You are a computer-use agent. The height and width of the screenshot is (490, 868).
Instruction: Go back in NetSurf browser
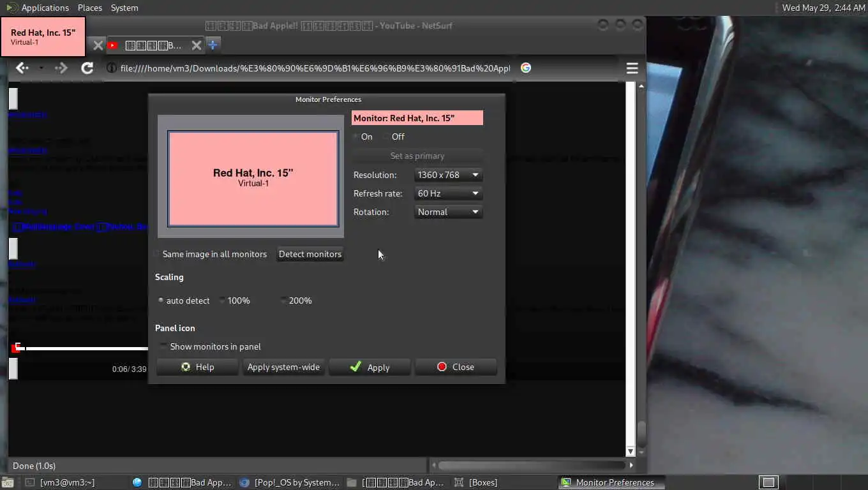coord(22,68)
